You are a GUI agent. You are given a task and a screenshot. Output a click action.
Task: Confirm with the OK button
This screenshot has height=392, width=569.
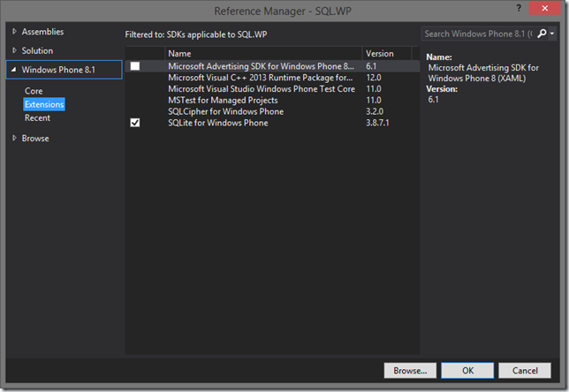click(x=467, y=371)
